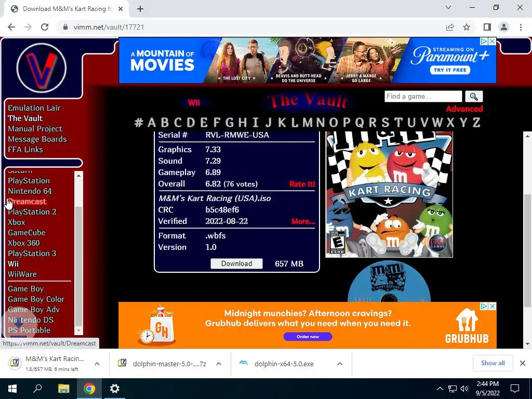Click the Download button
Image resolution: width=532 pixels, height=399 pixels.
pos(236,263)
